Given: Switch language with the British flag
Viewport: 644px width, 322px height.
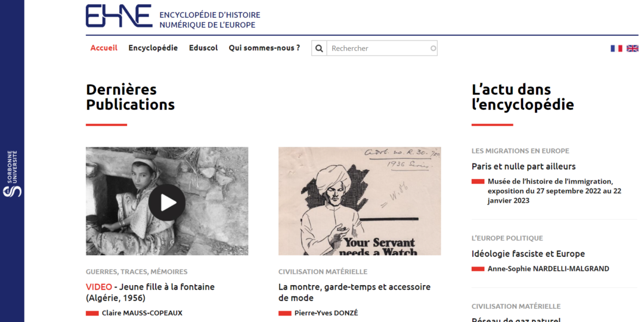Looking at the screenshot, I should (633, 48).
